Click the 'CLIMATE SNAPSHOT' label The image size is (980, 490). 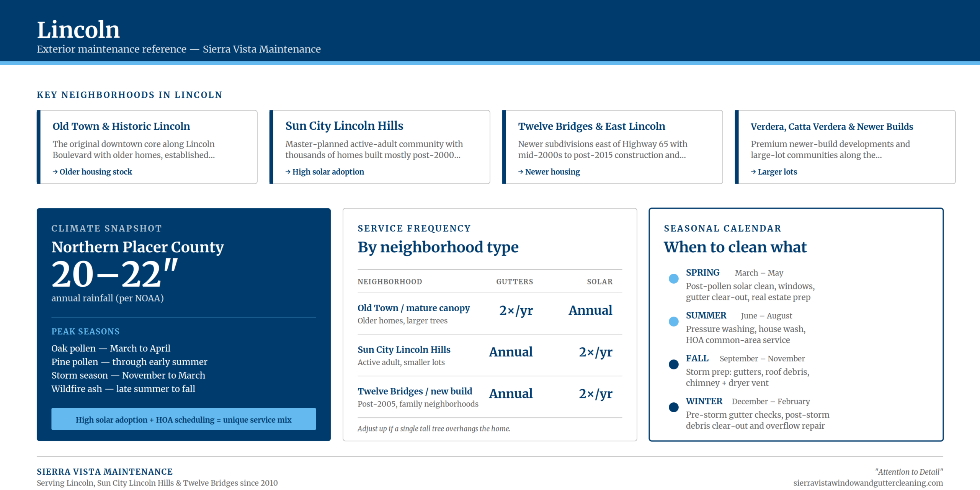(x=107, y=229)
